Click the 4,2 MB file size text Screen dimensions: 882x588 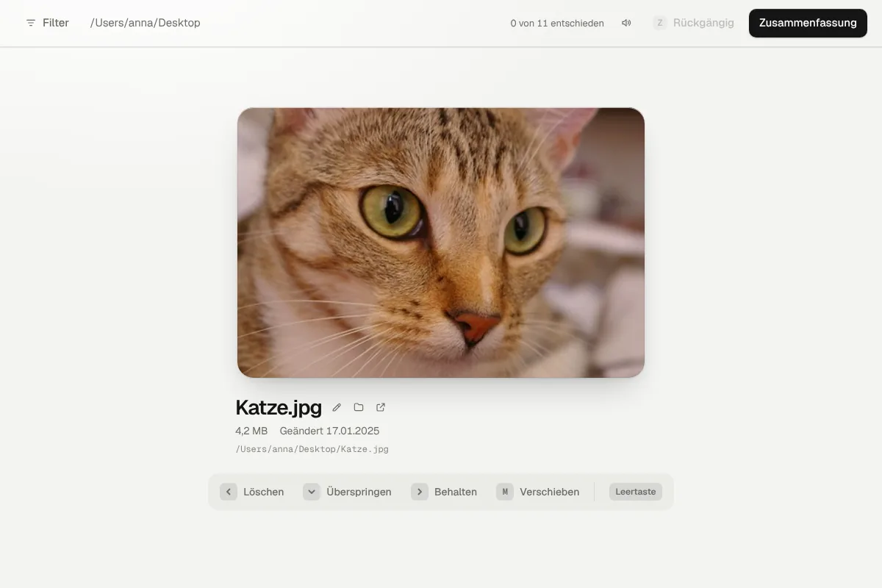coord(251,431)
